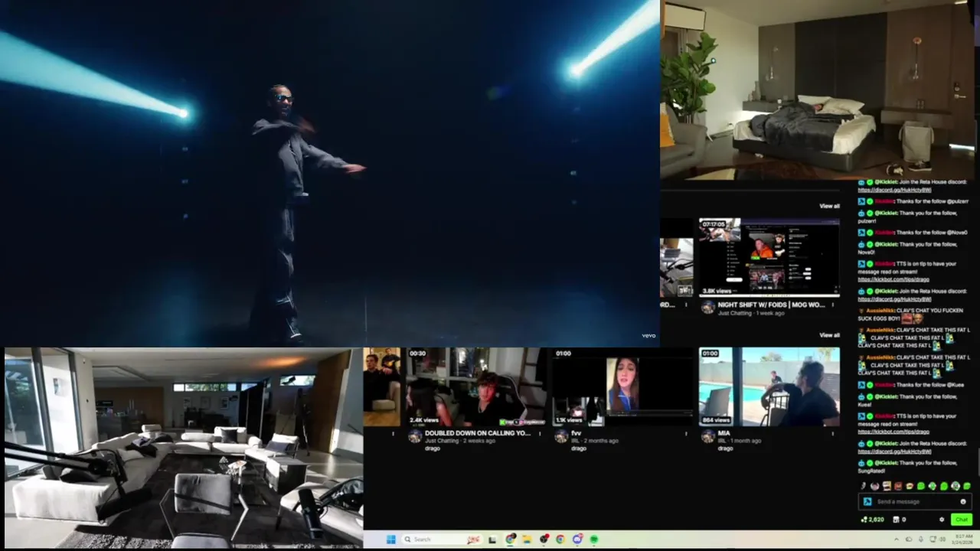Click lower View all link above MIA video

[x=829, y=335]
